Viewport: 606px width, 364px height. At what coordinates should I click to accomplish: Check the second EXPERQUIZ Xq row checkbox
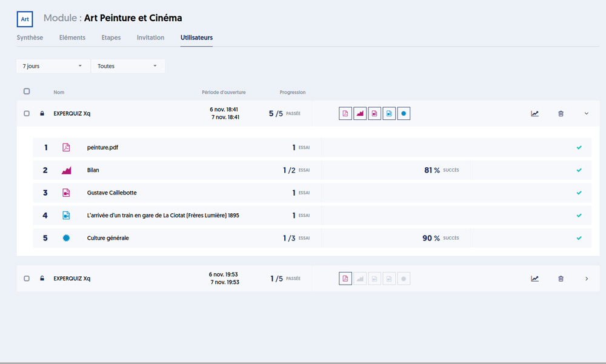tap(27, 279)
